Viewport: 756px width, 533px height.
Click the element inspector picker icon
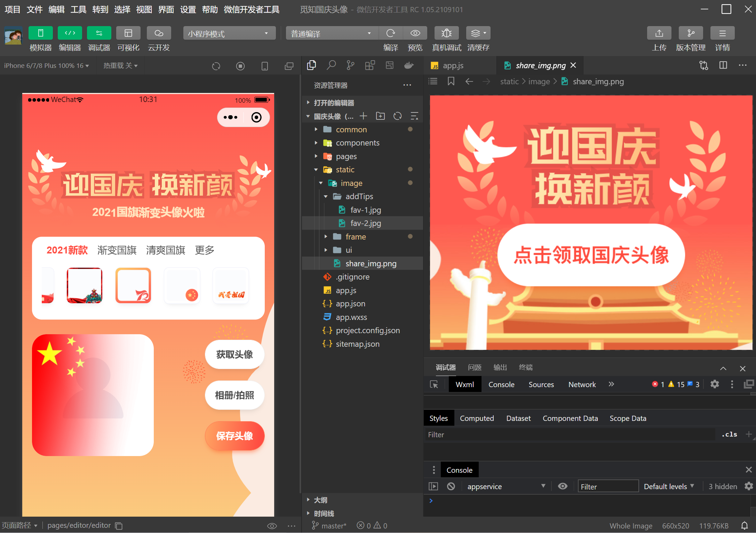click(434, 384)
